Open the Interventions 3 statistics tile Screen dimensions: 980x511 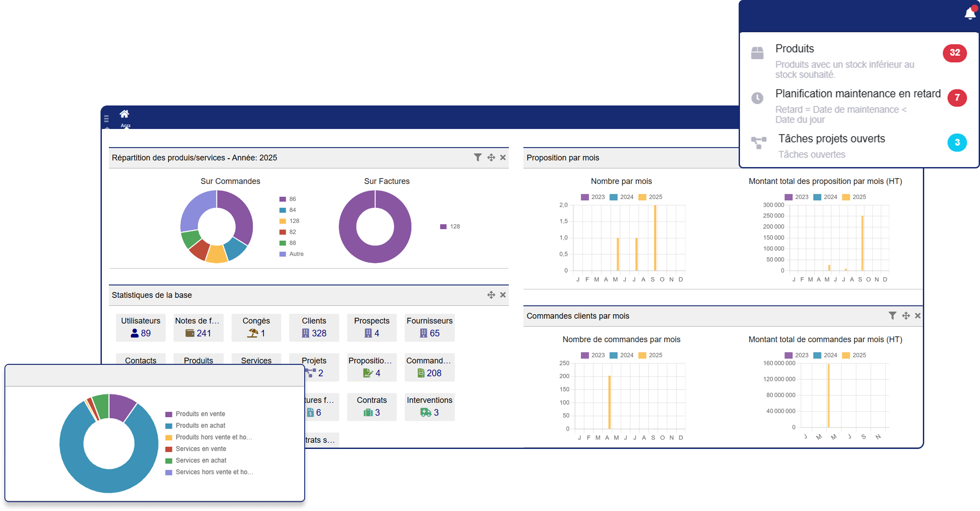point(430,407)
